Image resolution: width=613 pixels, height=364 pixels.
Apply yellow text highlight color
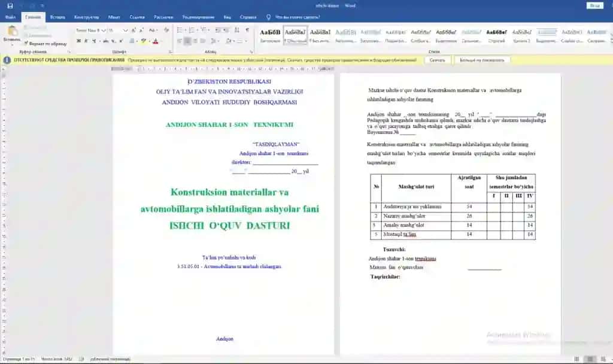[144, 41]
